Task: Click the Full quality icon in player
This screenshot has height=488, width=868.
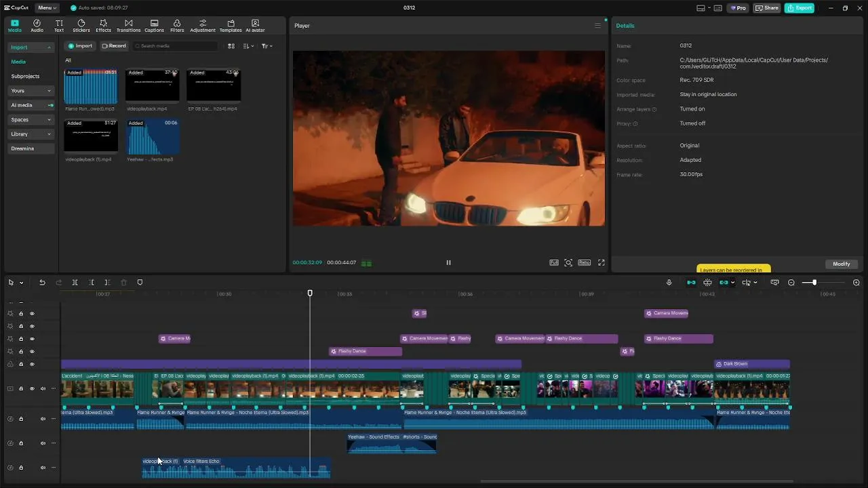Action: tap(554, 263)
